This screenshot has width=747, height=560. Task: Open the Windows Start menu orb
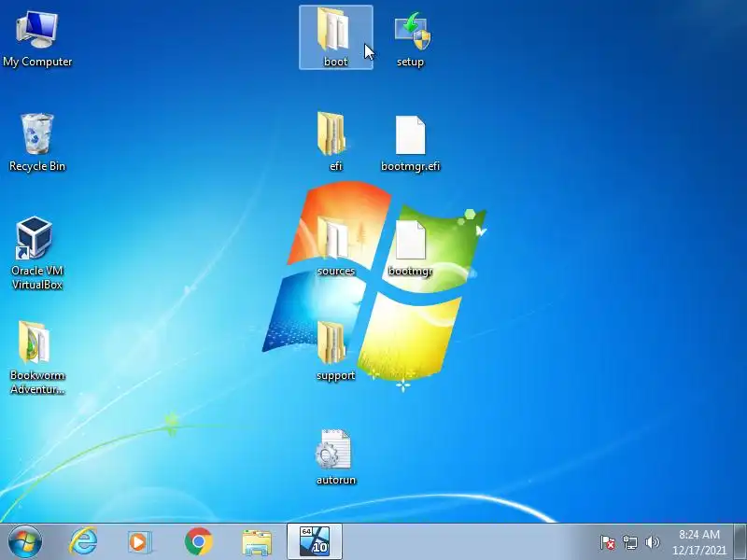tap(25, 541)
